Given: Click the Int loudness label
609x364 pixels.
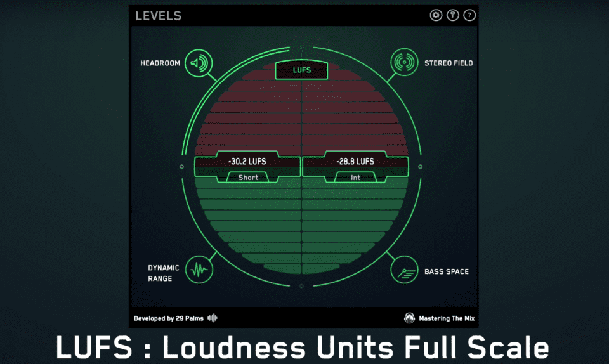Looking at the screenshot, I should coord(355,178).
